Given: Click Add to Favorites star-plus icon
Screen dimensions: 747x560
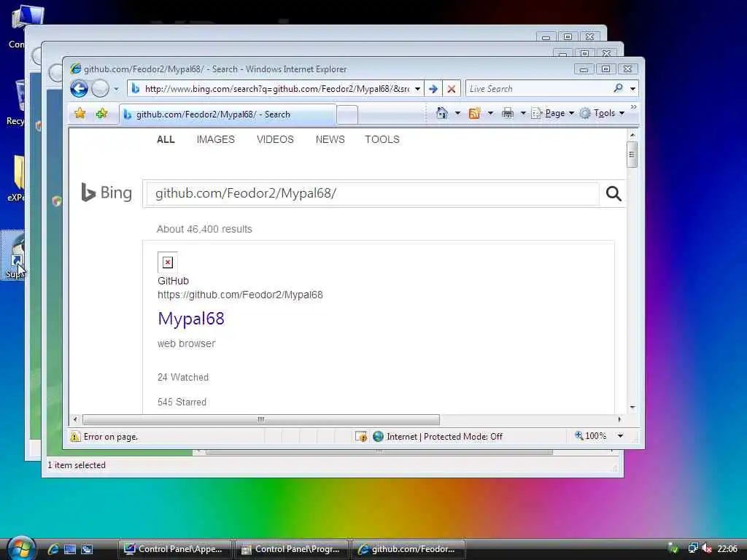Looking at the screenshot, I should (101, 113).
